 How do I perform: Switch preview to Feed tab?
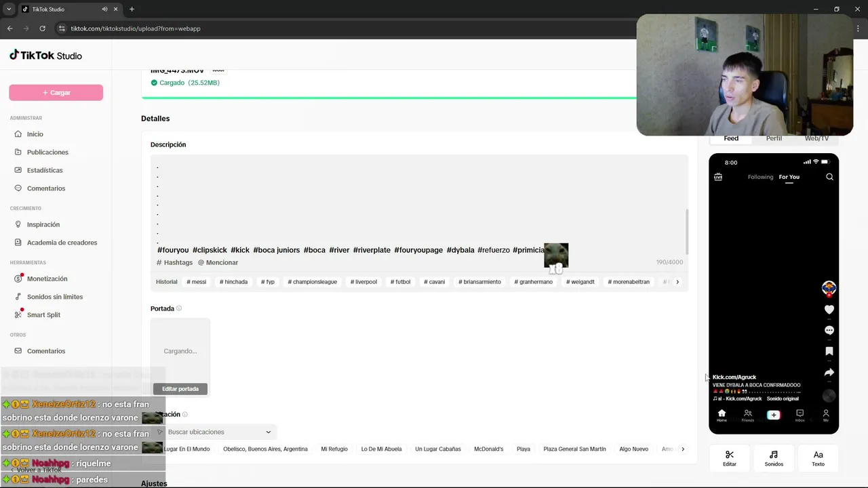(731, 138)
